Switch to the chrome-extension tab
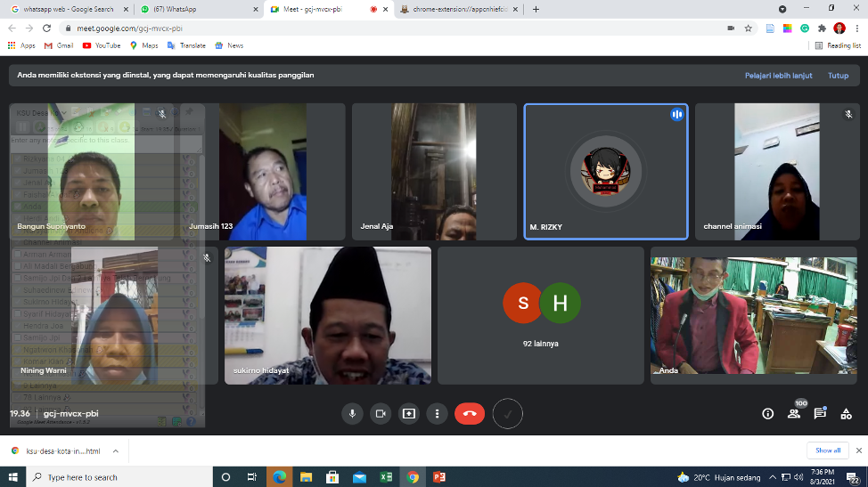Image resolution: width=868 pixels, height=487 pixels. click(x=460, y=10)
